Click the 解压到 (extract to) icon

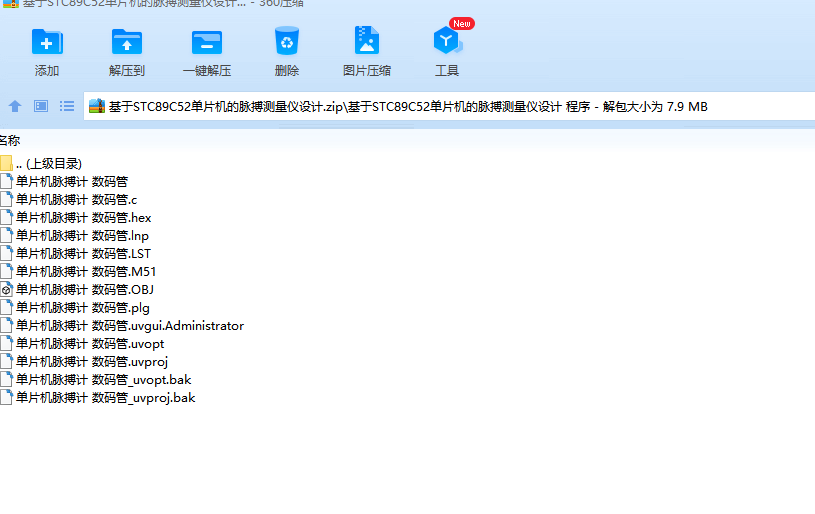[x=127, y=42]
